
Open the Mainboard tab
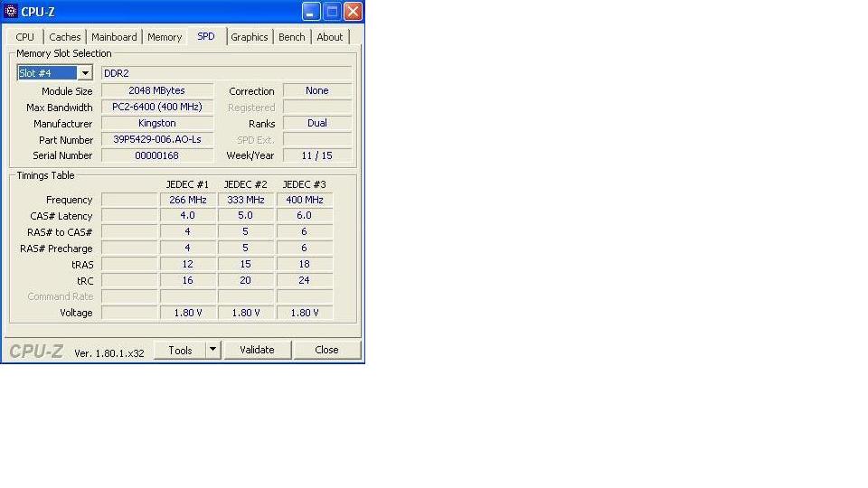(x=114, y=37)
